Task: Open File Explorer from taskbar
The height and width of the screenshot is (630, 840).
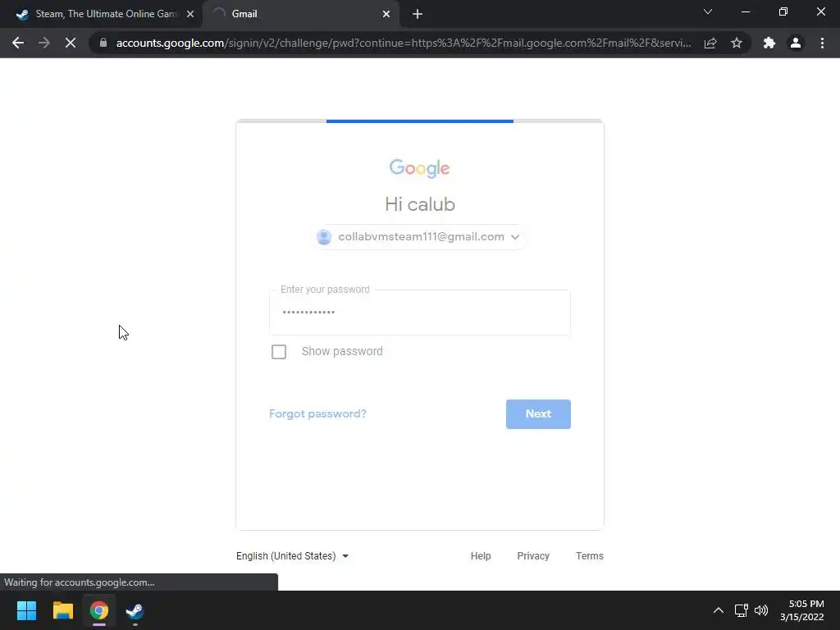Action: (62, 610)
